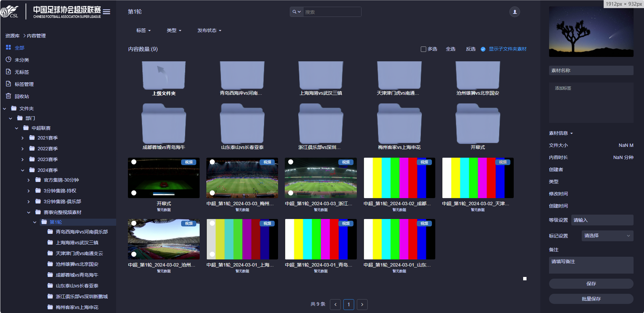
Task: Tick bottom circle on 梅州 video
Action: click(212, 193)
